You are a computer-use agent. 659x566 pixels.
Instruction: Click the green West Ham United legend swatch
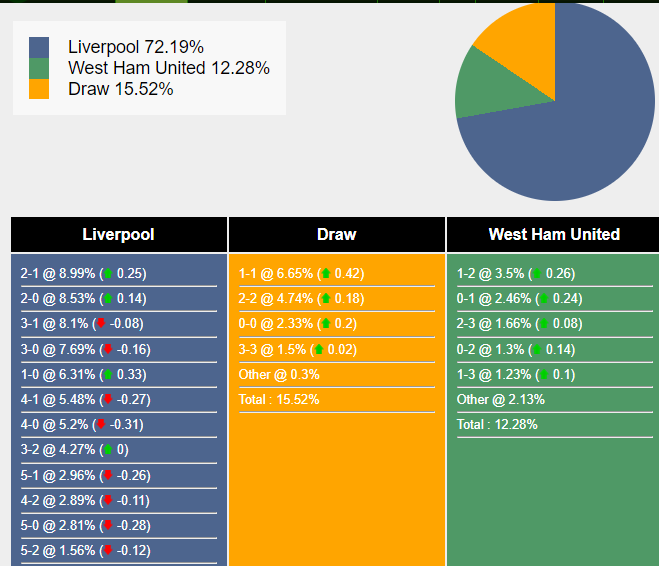(x=39, y=68)
